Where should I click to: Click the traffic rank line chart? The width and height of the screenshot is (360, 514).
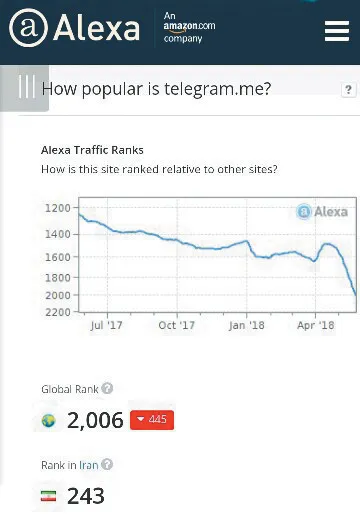point(217,255)
